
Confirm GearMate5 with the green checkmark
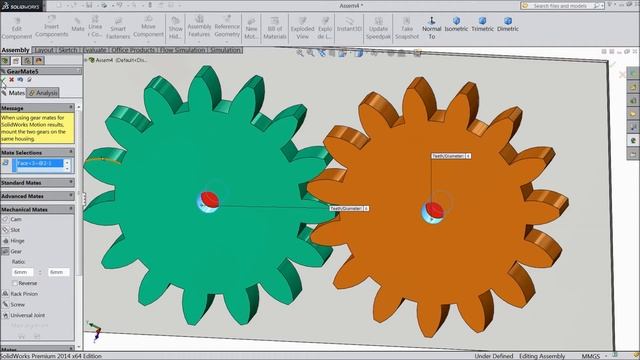pos(3,80)
